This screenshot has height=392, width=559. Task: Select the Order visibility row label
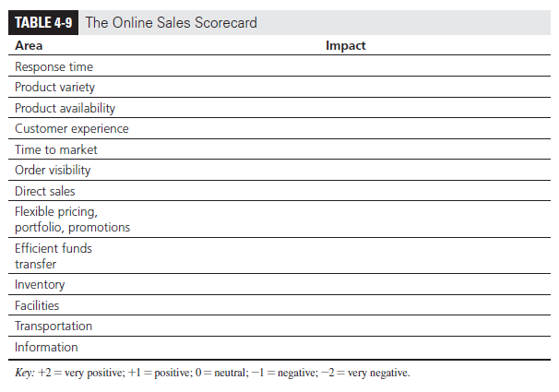[53, 170]
